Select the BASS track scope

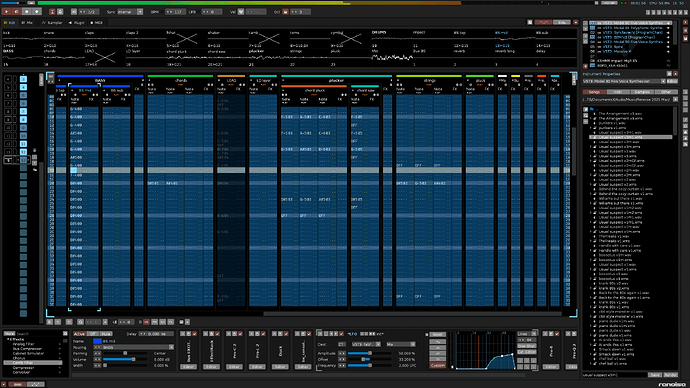(x=22, y=58)
